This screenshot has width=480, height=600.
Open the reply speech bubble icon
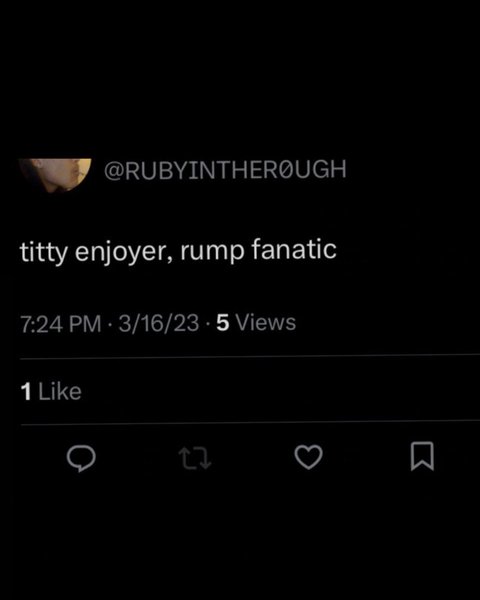tap(81, 458)
